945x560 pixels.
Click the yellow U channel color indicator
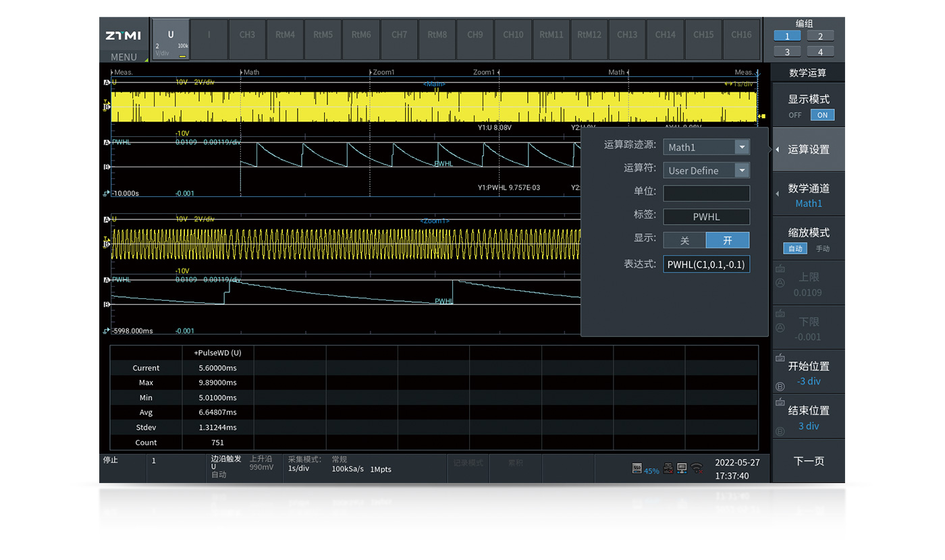click(x=183, y=57)
